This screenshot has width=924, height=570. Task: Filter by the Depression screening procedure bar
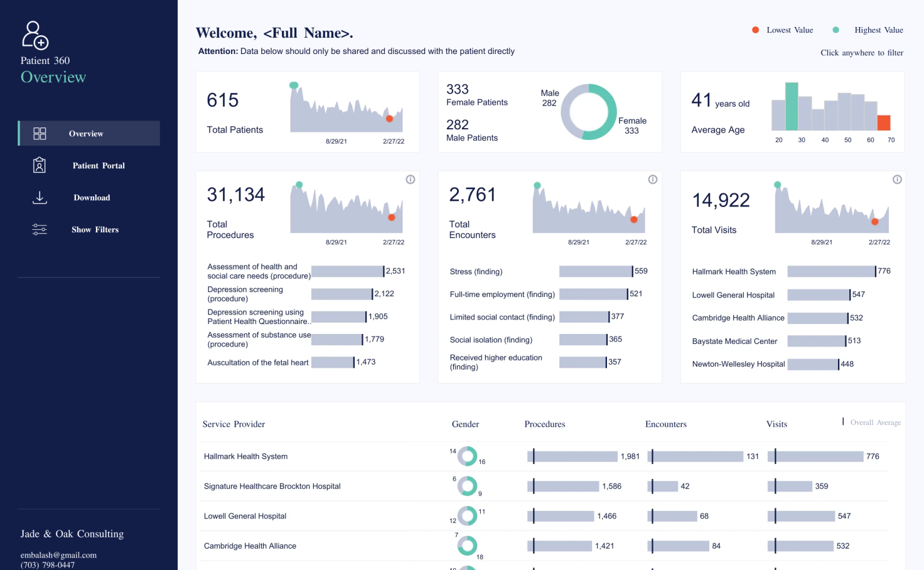pyautogui.click(x=342, y=294)
